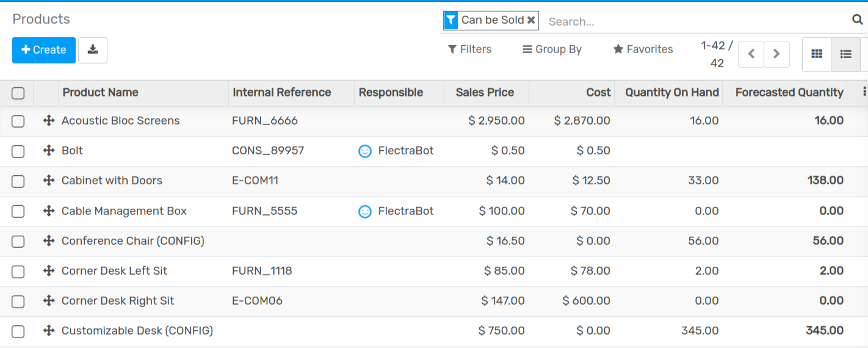Image resolution: width=868 pixels, height=348 pixels.
Task: Sort by Sales Price column header
Action: (485, 92)
